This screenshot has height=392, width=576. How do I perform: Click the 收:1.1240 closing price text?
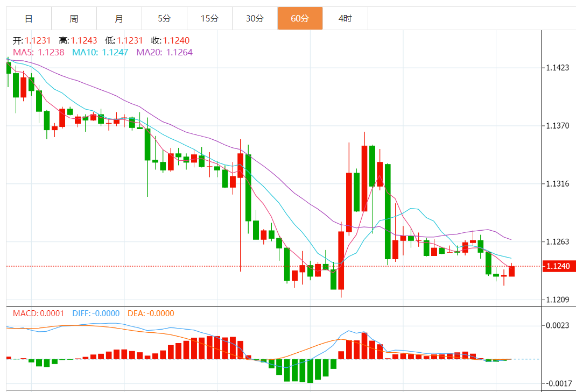[171, 40]
